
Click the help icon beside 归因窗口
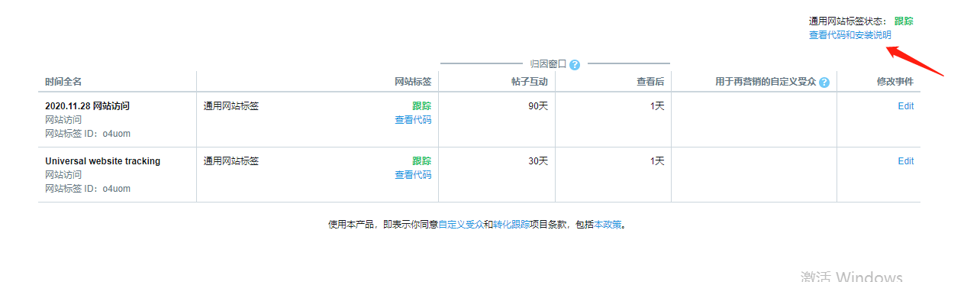575,64
